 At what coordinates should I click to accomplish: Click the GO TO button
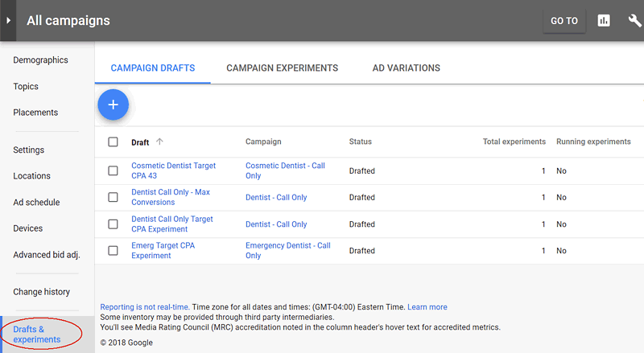563,21
